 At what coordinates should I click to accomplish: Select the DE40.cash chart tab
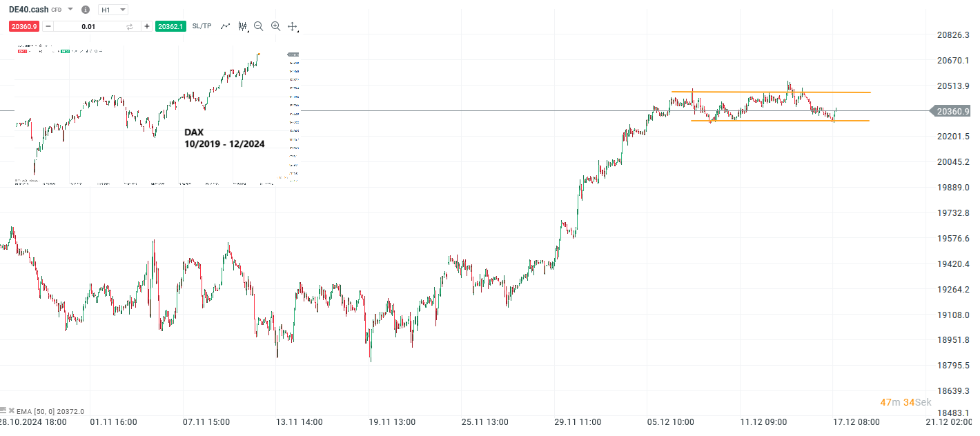[x=29, y=10]
